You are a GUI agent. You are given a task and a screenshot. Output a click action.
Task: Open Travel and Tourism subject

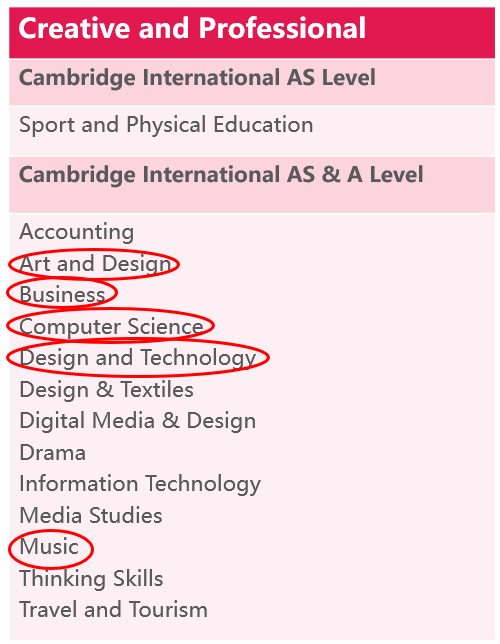pyautogui.click(x=113, y=610)
